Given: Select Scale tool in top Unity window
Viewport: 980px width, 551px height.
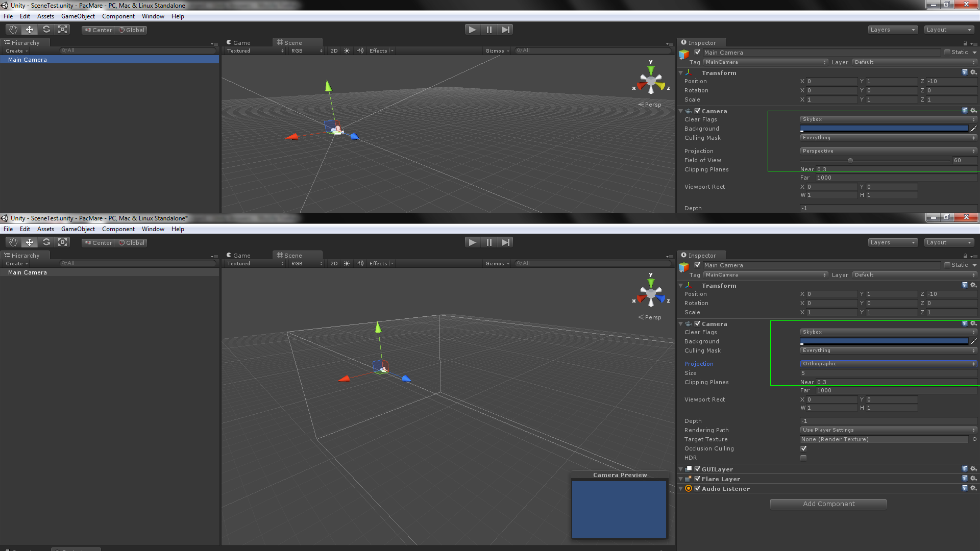Looking at the screenshot, I should (x=62, y=30).
